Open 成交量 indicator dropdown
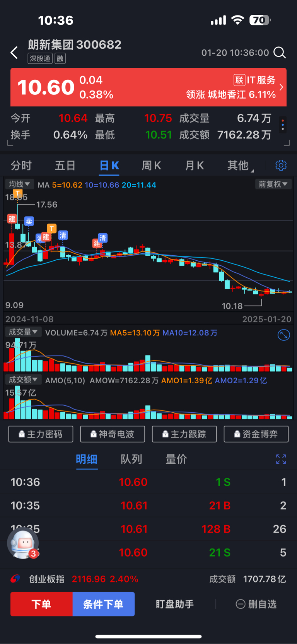Viewport: 297px width, 644px height. pos(23,332)
